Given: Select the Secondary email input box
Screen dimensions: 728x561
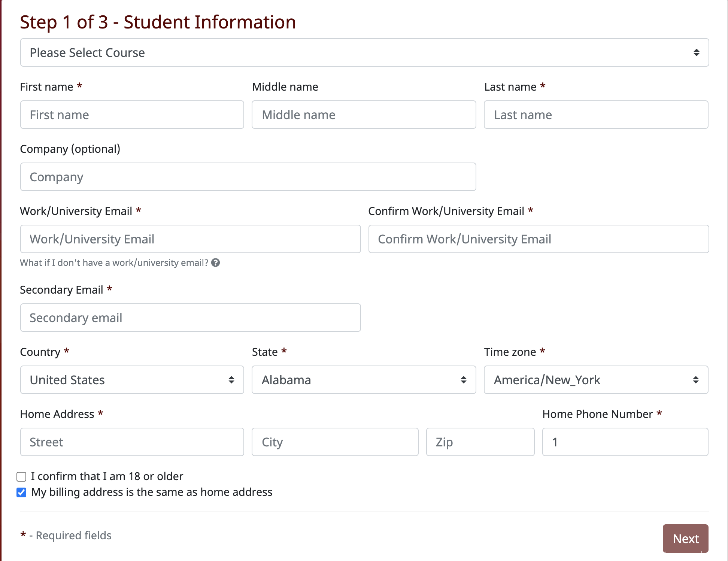Looking at the screenshot, I should click(190, 318).
